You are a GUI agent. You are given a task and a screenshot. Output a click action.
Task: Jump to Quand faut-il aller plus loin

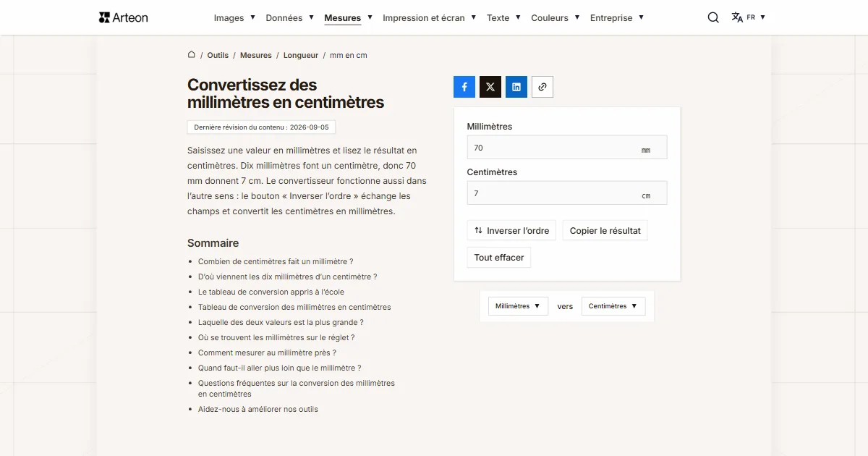(279, 368)
